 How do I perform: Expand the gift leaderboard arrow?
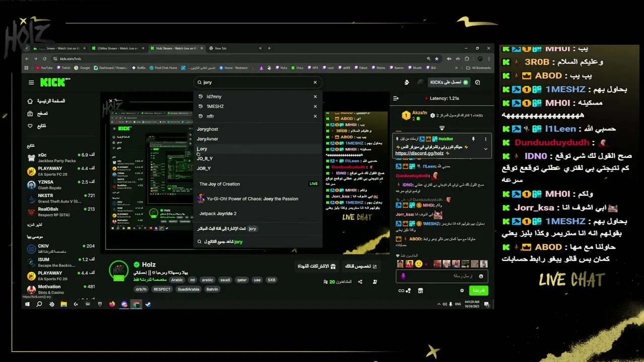click(442, 128)
